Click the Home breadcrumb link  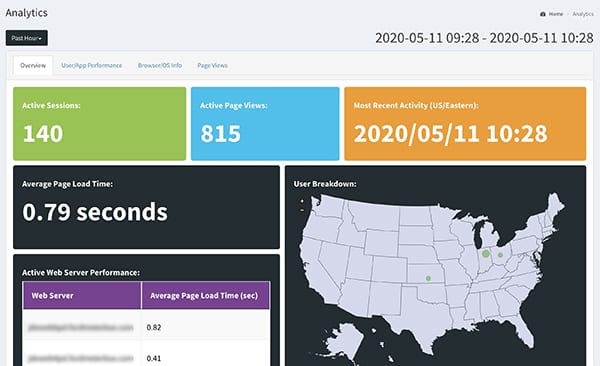556,14
